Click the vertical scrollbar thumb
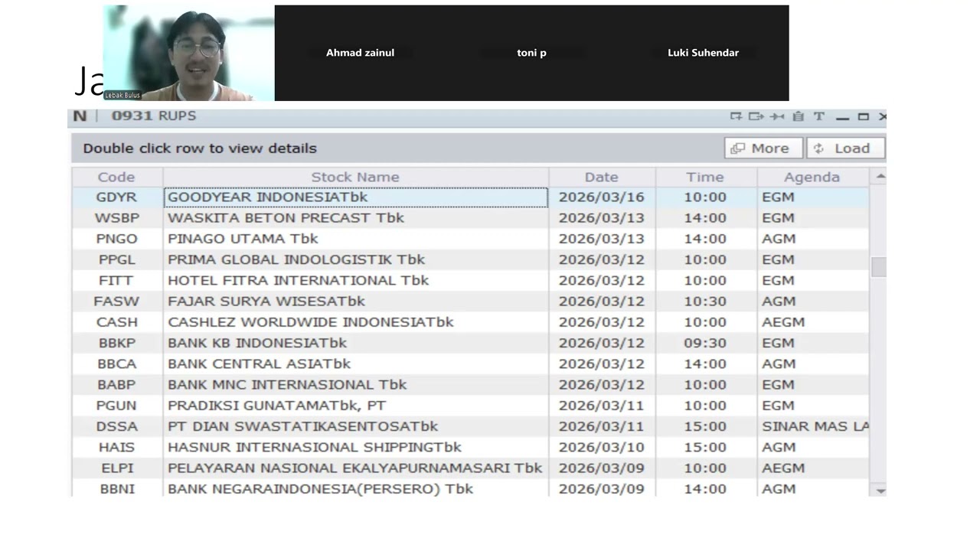Image resolution: width=980 pixels, height=551 pixels. (x=879, y=267)
